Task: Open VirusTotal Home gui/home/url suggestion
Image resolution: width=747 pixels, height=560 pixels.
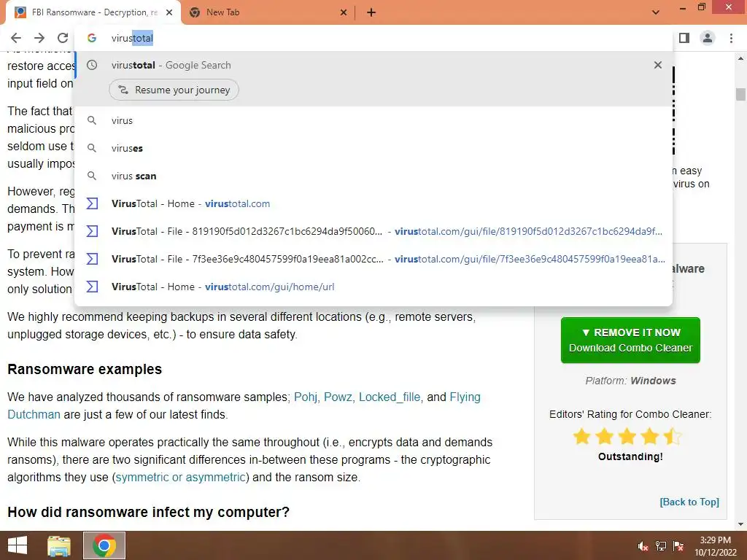Action: (x=374, y=286)
